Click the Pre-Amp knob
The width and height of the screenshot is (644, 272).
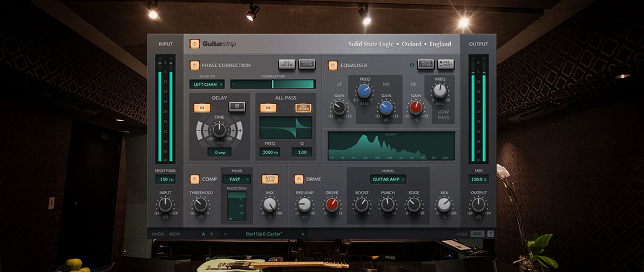(304, 205)
